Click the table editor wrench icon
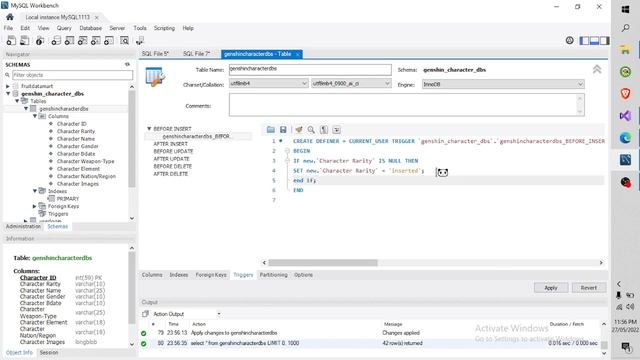The image size is (640, 360). (155, 77)
